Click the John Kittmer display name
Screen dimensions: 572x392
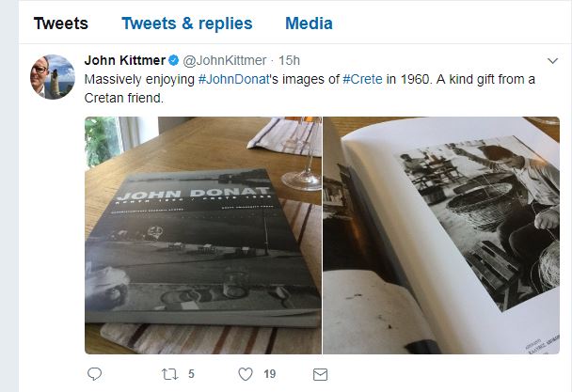(x=125, y=60)
